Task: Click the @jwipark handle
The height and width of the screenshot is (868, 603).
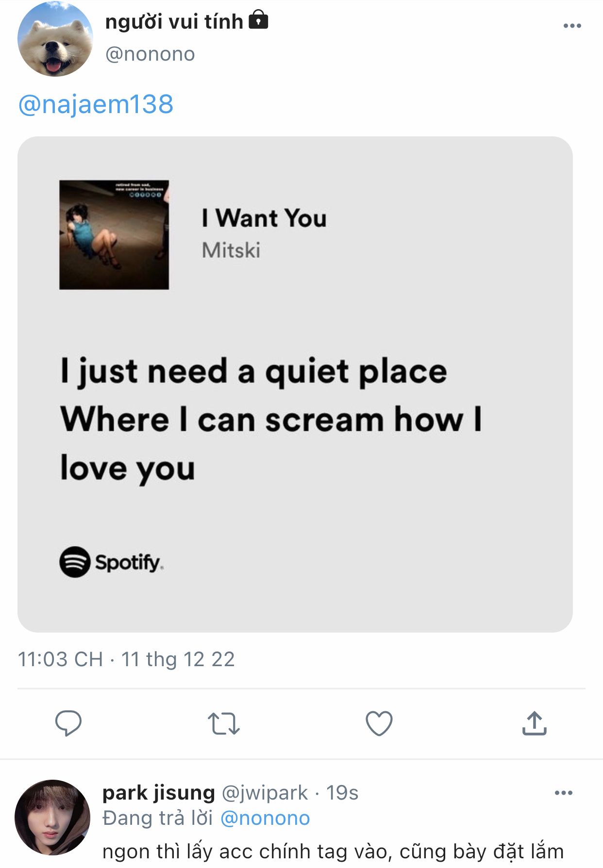Action: (x=265, y=793)
